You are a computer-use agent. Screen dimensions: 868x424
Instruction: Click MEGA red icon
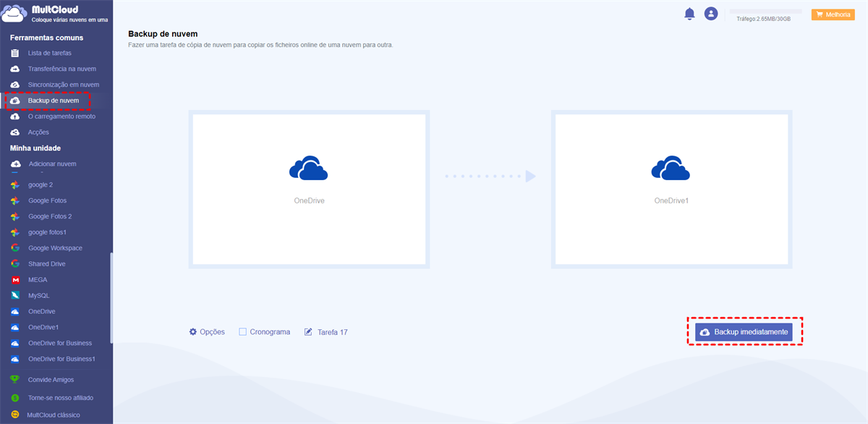click(x=14, y=280)
